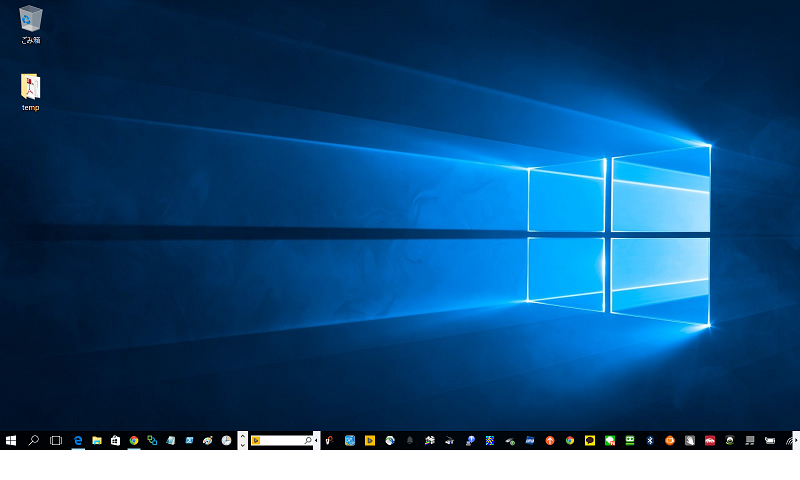Image resolution: width=800 pixels, height=480 pixels.
Task: Open the Chrome icon in the system tray
Action: tap(570, 440)
